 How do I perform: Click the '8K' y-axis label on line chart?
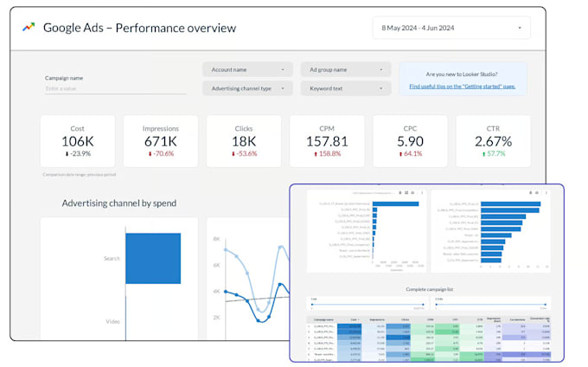click(216, 239)
